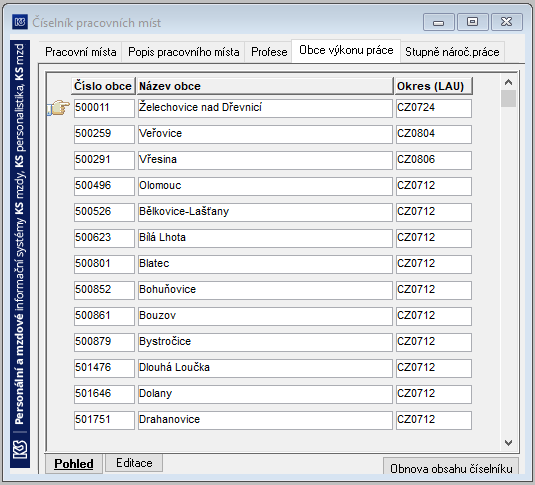Select the Profese tab
Screen dimensions: 535x485
[269, 52]
